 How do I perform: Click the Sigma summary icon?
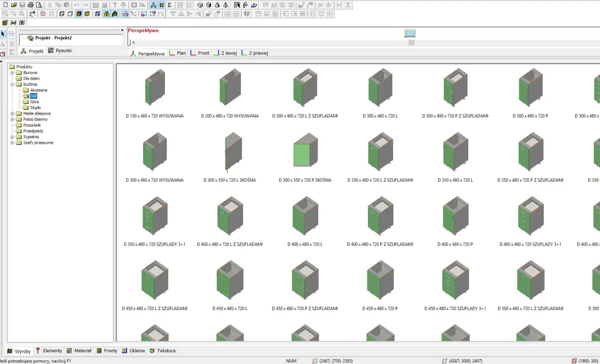[x=169, y=5]
